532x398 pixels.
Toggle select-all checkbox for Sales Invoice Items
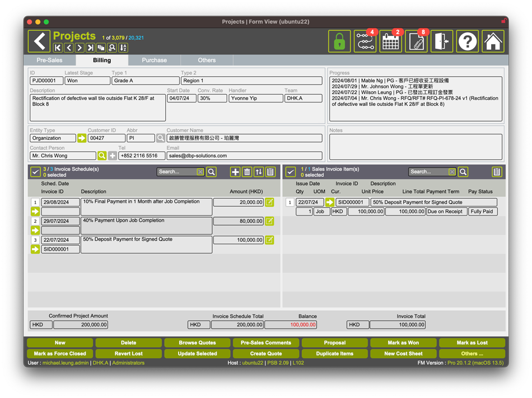click(x=290, y=172)
